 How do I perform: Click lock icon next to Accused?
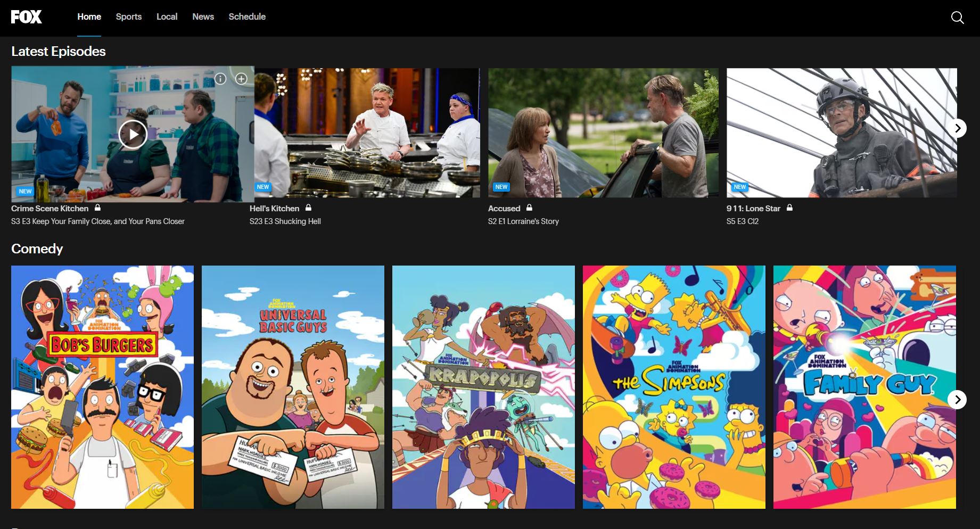(x=529, y=208)
